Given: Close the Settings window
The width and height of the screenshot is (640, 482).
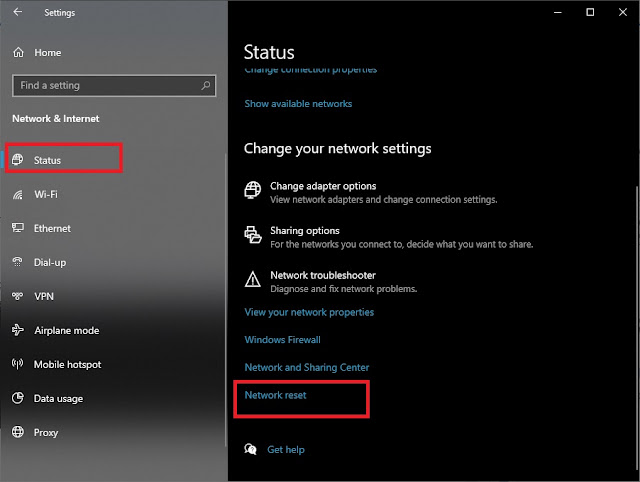Looking at the screenshot, I should 623,12.
